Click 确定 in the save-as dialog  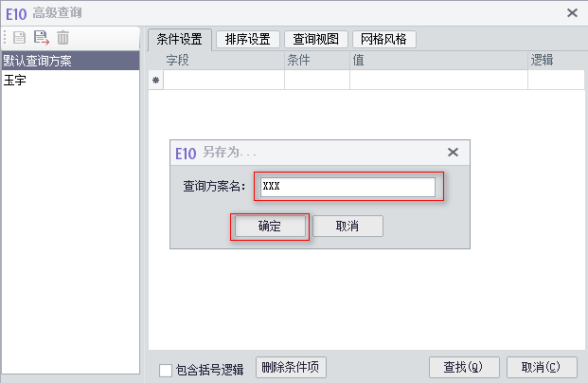270,227
